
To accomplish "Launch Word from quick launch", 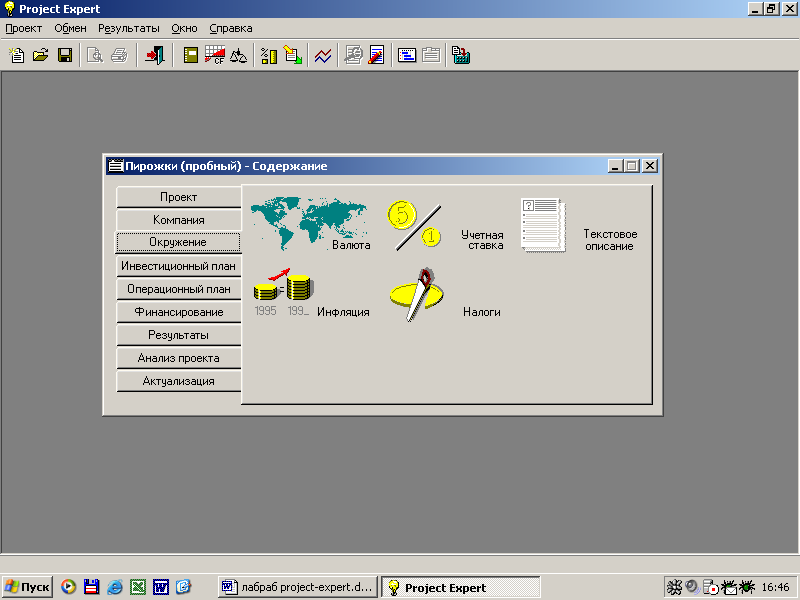I will coord(161,587).
